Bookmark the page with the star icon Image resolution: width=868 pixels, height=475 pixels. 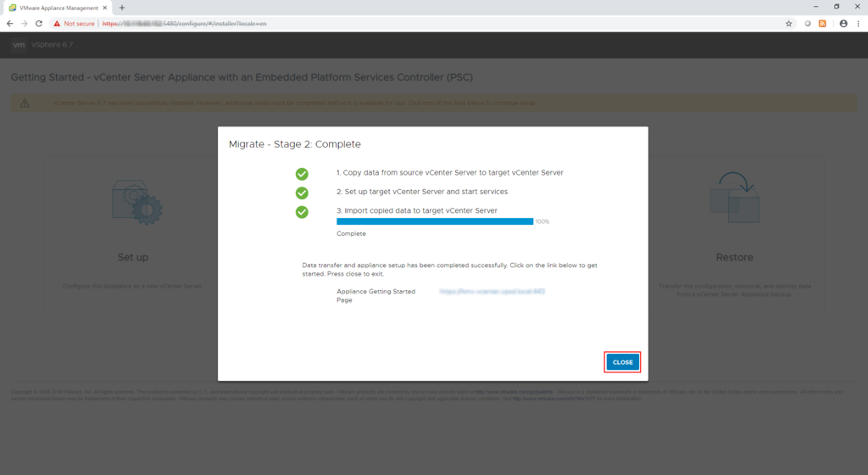coord(789,24)
